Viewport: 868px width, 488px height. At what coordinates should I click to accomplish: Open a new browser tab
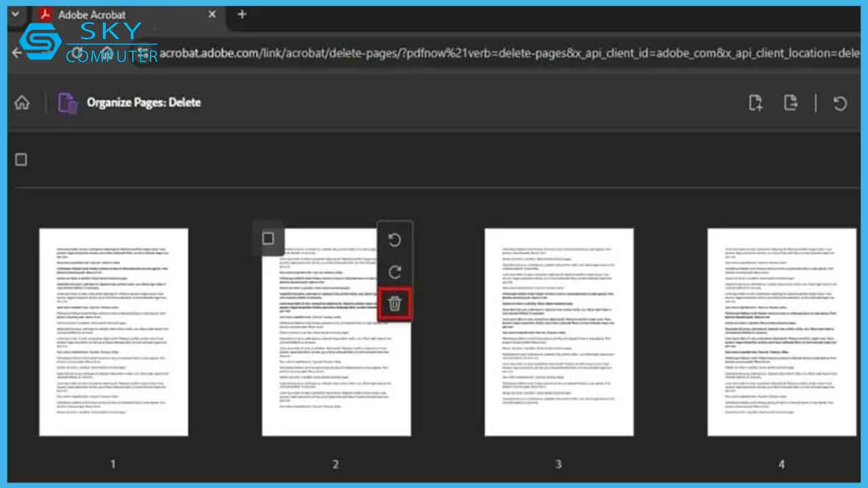(242, 14)
